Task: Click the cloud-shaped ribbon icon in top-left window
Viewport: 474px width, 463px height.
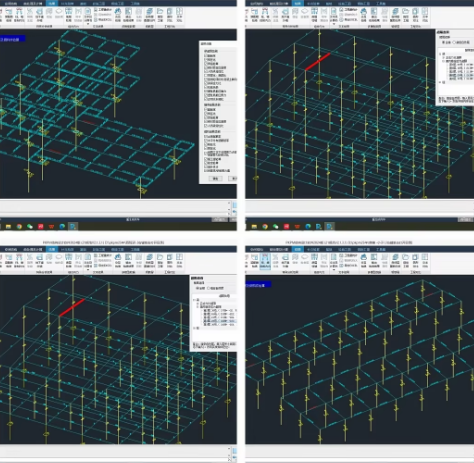Action: click(x=59, y=12)
